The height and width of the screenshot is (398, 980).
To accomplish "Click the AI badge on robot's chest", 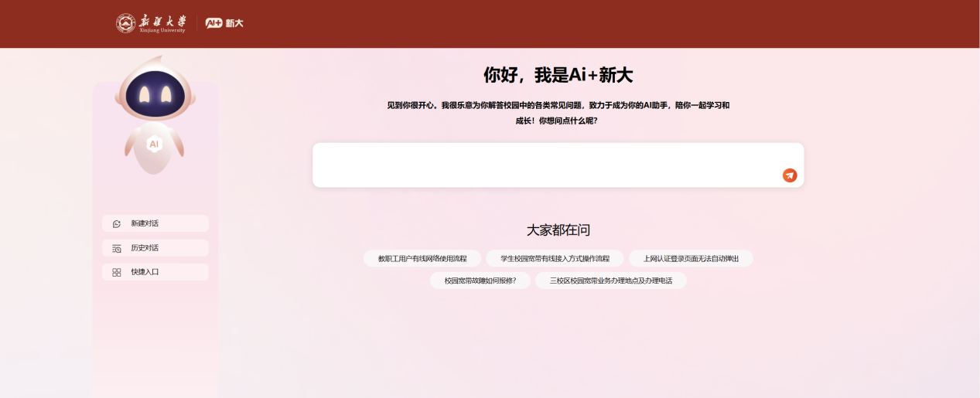I will [154, 144].
